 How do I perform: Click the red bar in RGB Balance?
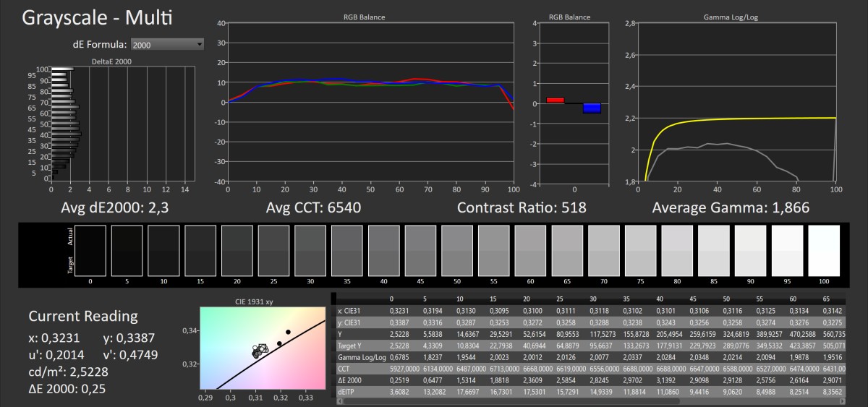coord(555,100)
